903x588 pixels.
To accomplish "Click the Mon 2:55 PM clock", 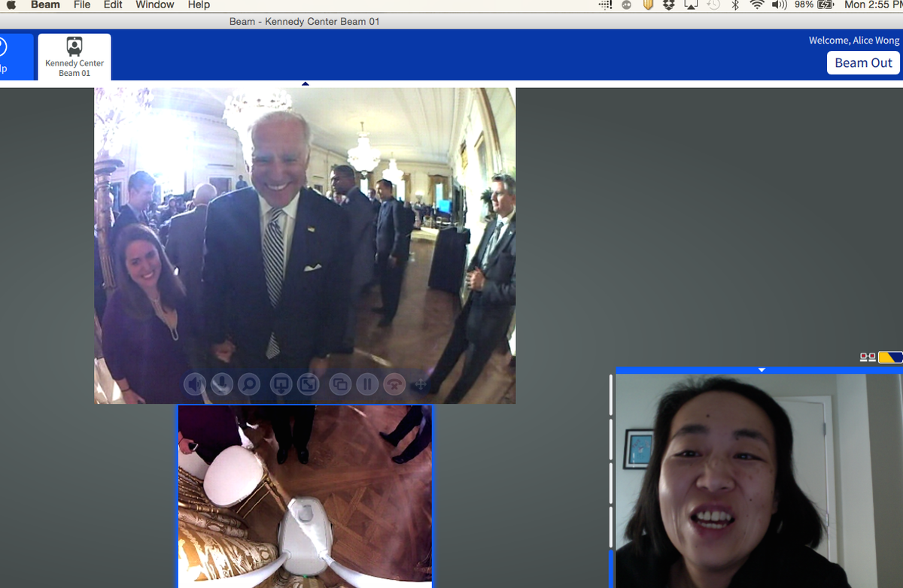I will [x=874, y=5].
